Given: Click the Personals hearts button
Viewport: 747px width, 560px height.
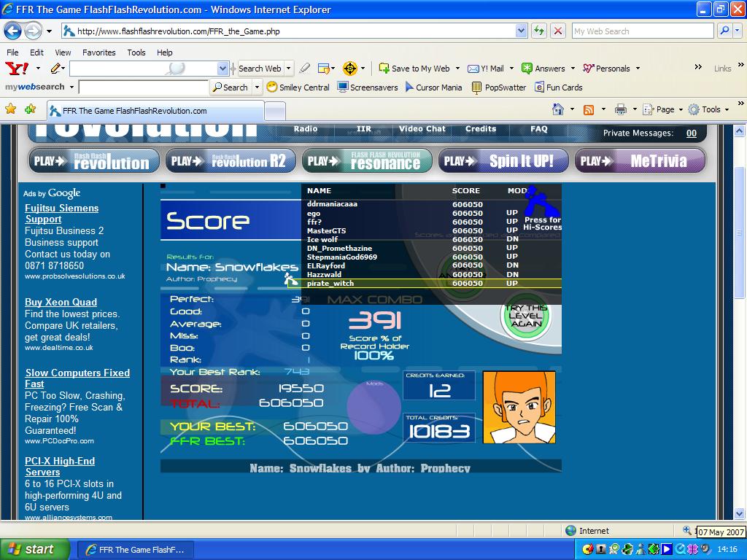Looking at the screenshot, I should tap(606, 69).
